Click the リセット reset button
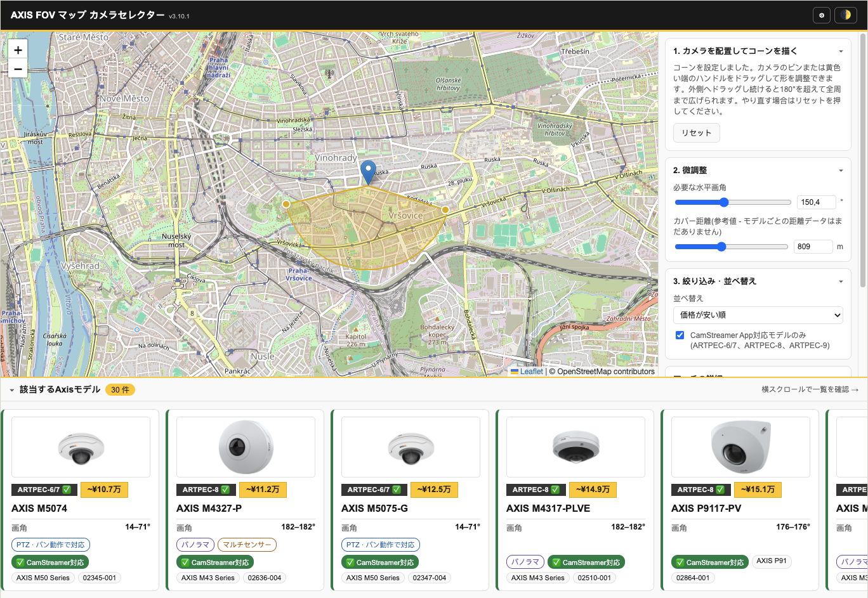868x598 pixels. (x=696, y=133)
